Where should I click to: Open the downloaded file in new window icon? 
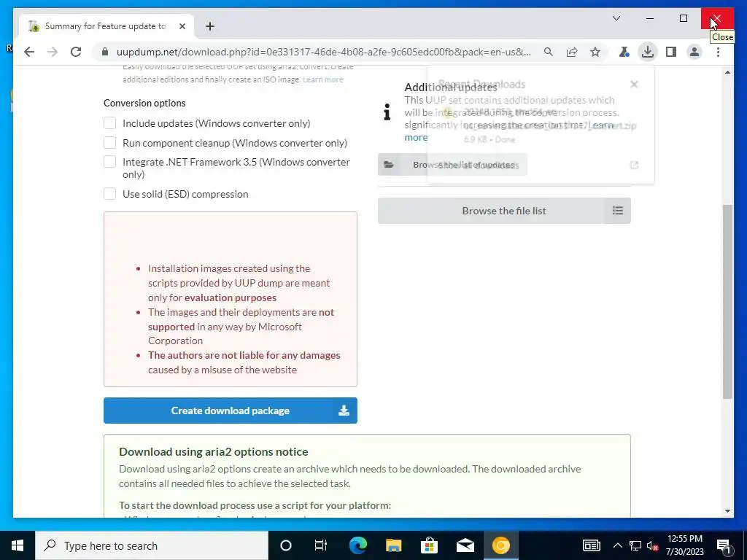pyautogui.click(x=634, y=166)
